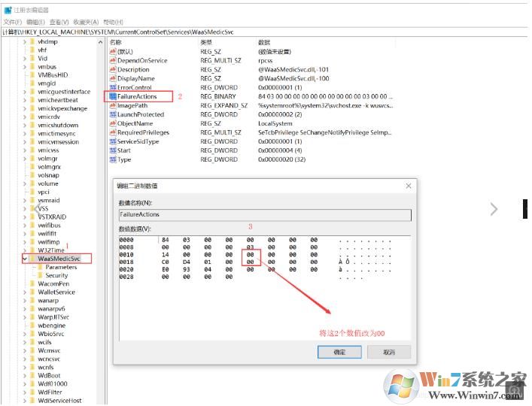Click the Registry Editor title bar icon
Viewport: 532px width, 406px height.
pyautogui.click(x=7, y=9)
